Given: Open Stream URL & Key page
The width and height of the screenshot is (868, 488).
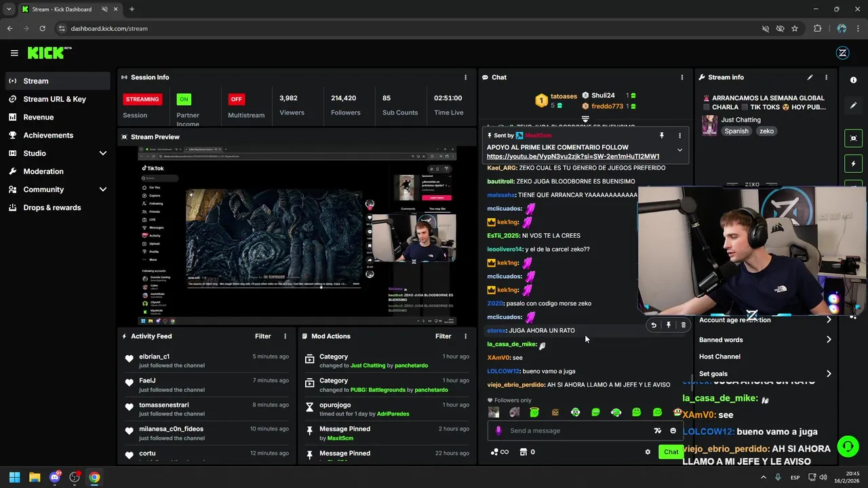Looking at the screenshot, I should [58, 99].
